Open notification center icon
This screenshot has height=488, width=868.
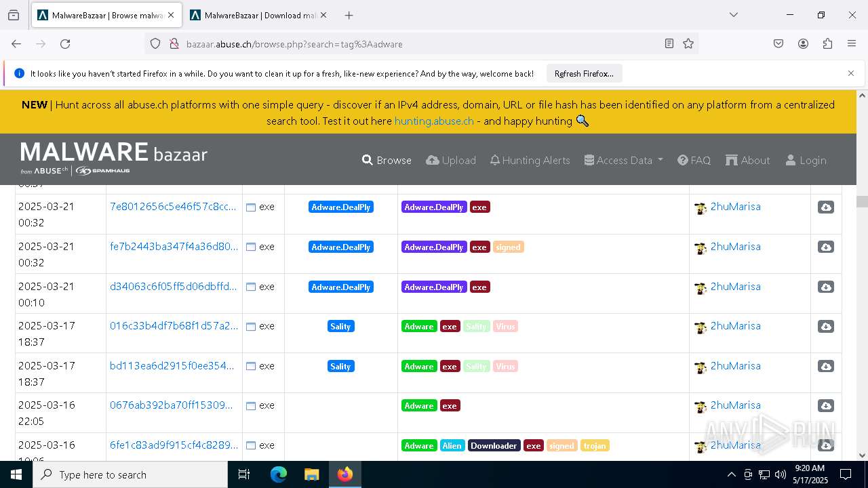tap(846, 474)
